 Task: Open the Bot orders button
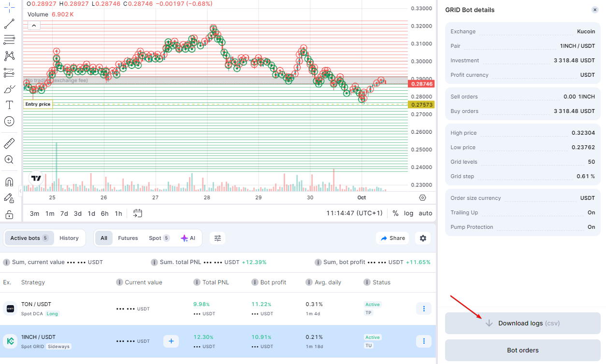pos(522,350)
